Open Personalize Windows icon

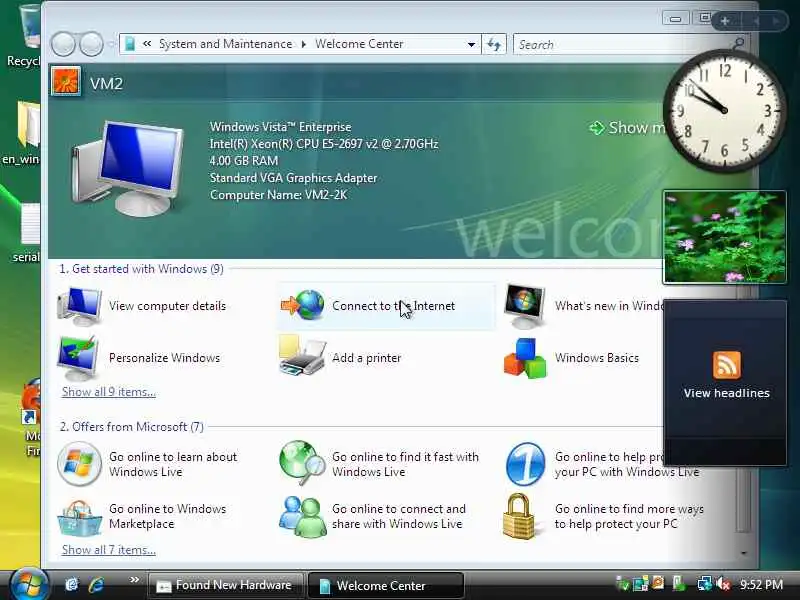coord(78,357)
